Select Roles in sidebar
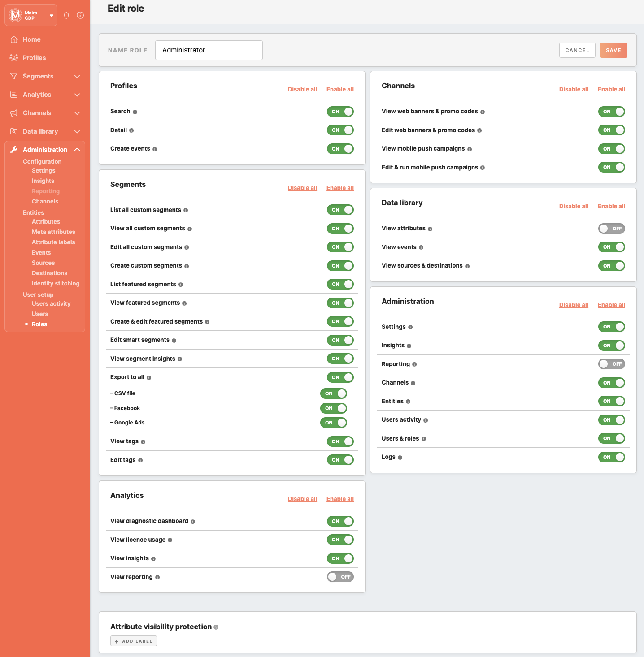Viewport: 644px width, 657px height. (x=39, y=324)
